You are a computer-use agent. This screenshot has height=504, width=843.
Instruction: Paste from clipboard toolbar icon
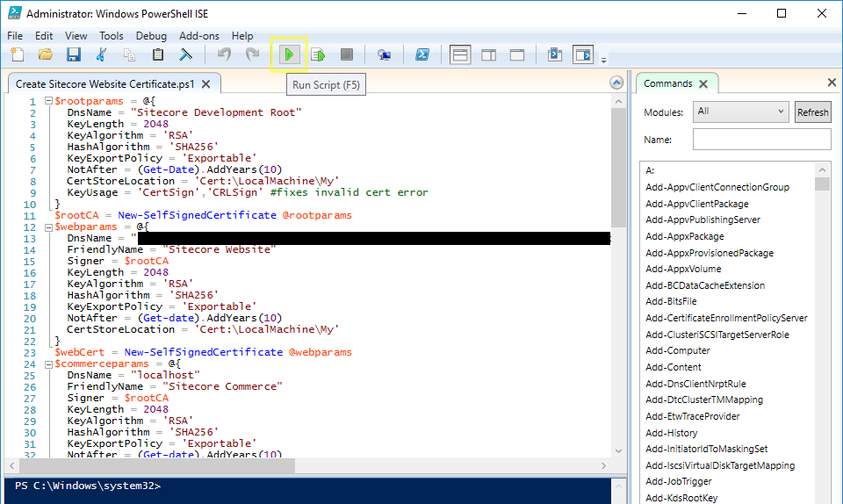pyautogui.click(x=157, y=54)
